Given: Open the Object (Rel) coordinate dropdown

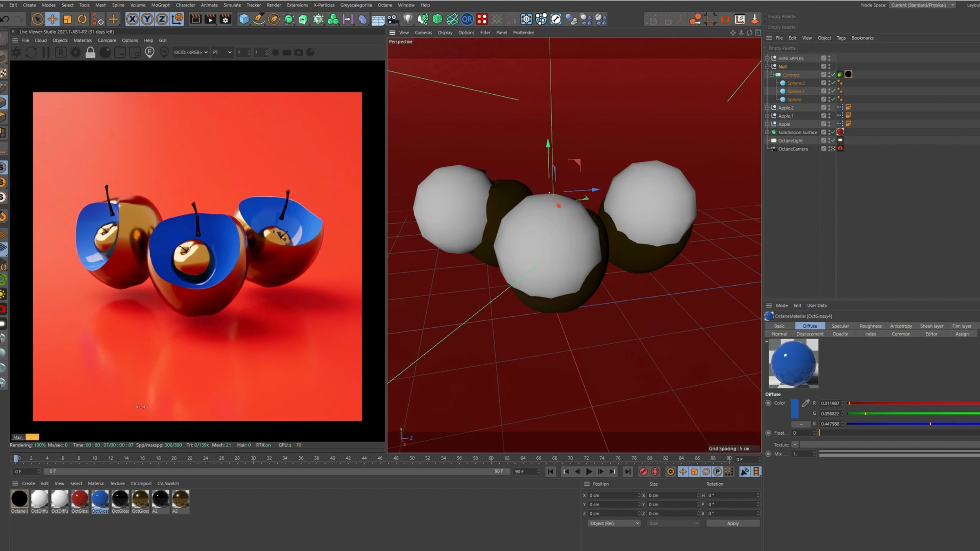Looking at the screenshot, I should pyautogui.click(x=614, y=524).
